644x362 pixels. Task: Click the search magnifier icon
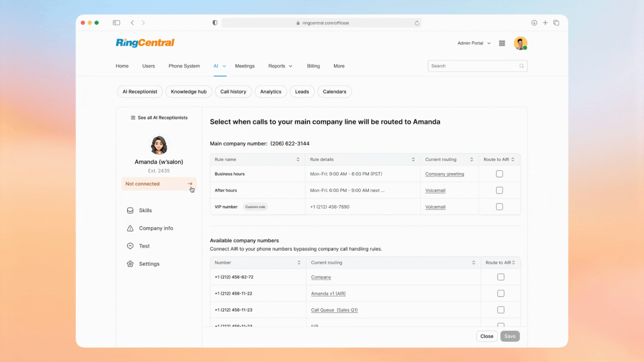click(521, 66)
